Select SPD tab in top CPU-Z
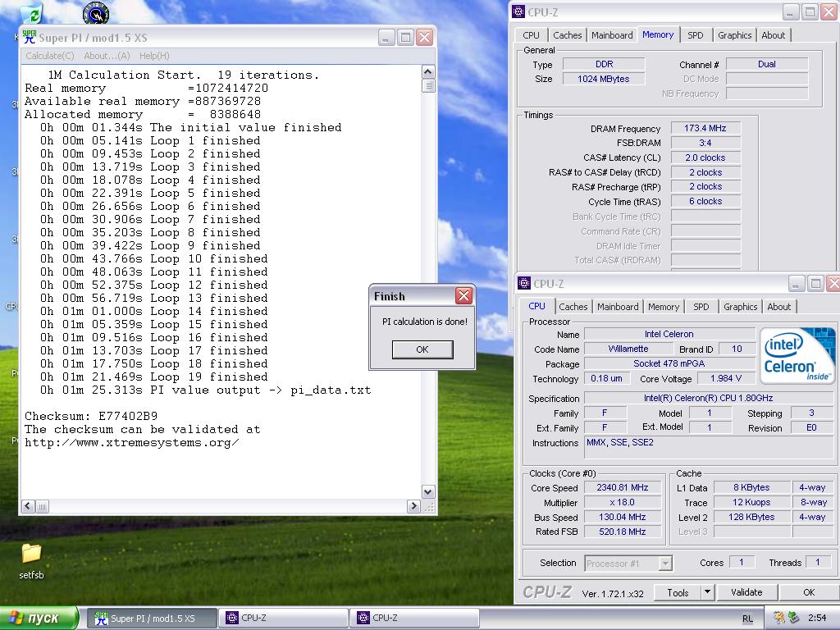 tap(696, 35)
